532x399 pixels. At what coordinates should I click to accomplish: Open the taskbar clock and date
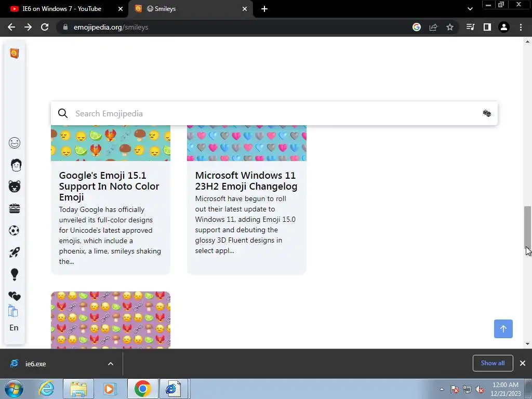click(x=506, y=389)
